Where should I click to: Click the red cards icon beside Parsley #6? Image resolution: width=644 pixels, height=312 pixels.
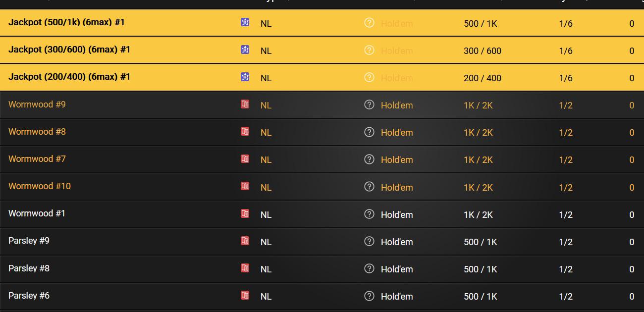(245, 295)
